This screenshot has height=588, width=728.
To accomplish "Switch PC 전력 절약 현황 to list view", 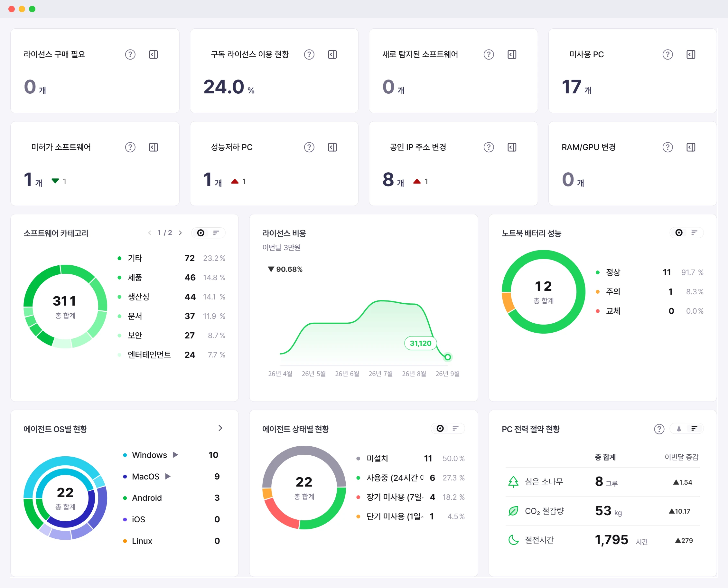I will pos(694,429).
